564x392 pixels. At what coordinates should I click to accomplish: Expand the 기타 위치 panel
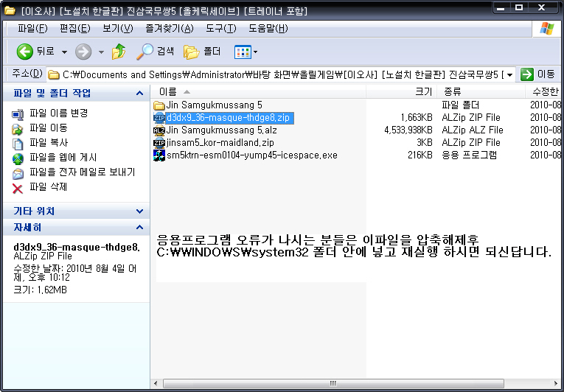click(139, 211)
